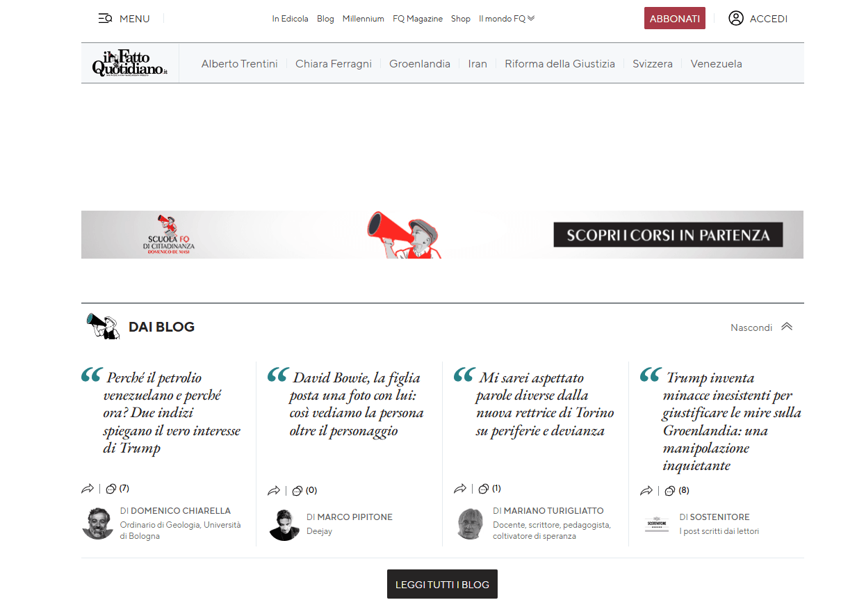Click the Scuola FQ courses banner
Viewport: 857px width, 616px height.
pyautogui.click(x=442, y=235)
